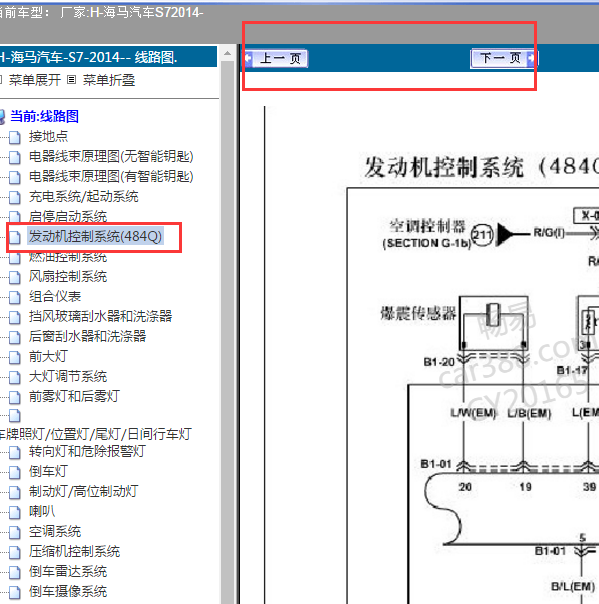This screenshot has width=599, height=604.
Task: Click the L/W(EM) wire label
Action: 473,413
